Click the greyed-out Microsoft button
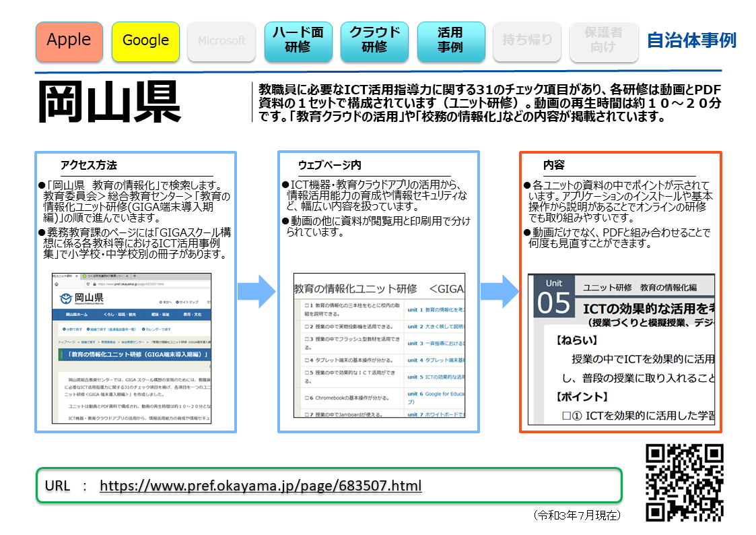 (x=221, y=41)
